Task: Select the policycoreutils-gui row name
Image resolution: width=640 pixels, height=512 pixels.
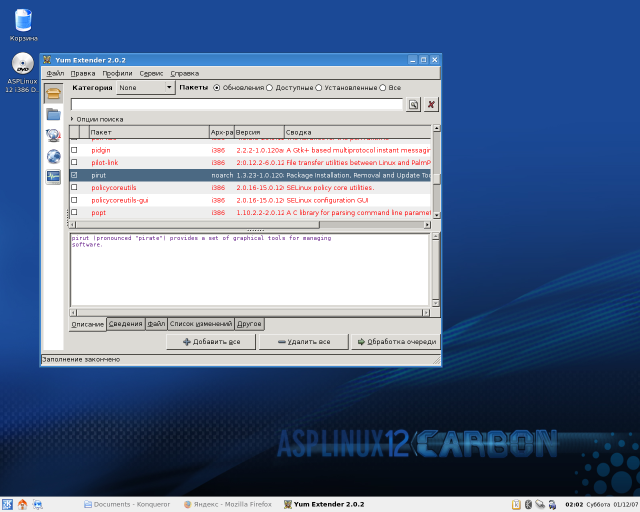Action: 120,200
